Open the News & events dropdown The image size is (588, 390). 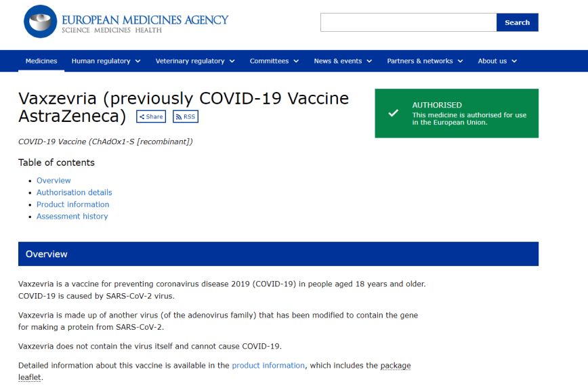(x=343, y=61)
